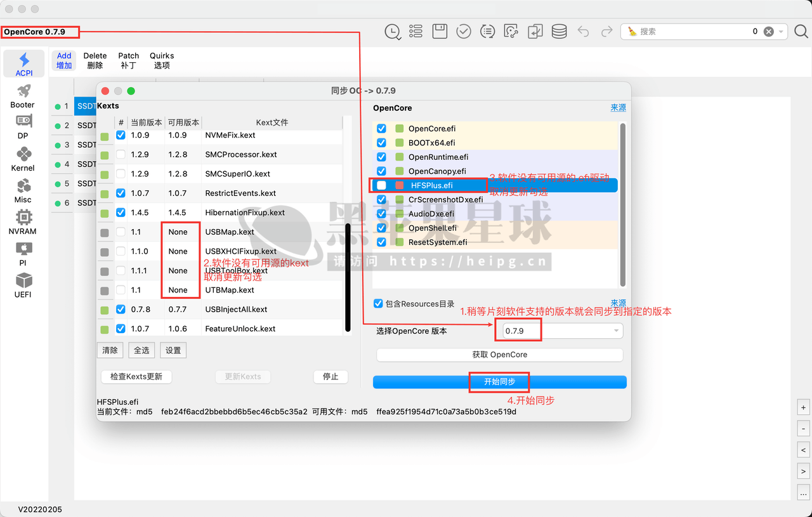Click the picture-link toolbar icon
Screen dimensions: 812x517
coord(511,31)
